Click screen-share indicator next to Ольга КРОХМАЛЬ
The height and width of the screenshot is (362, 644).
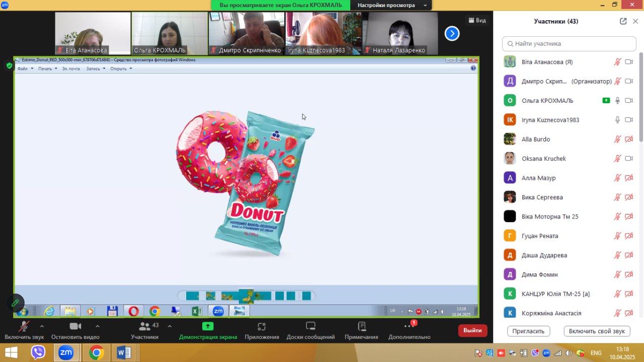606,101
